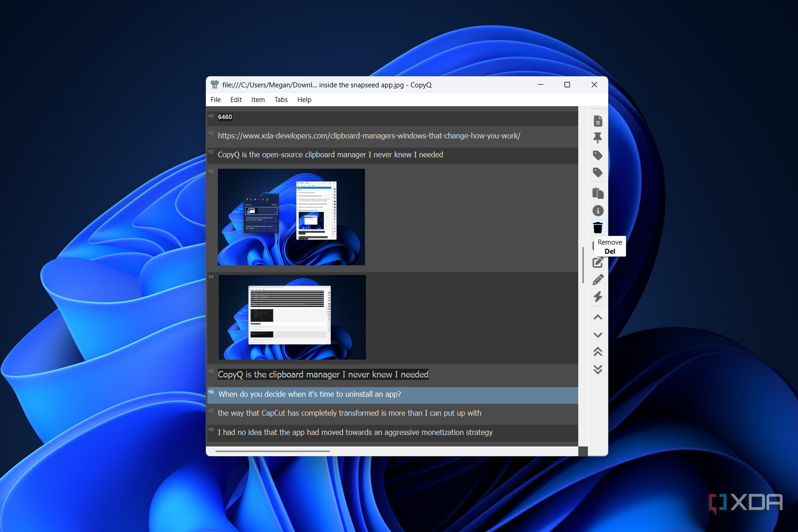Select image item 44 showing CopyQ window
The image size is (798, 532).
[x=393, y=318]
